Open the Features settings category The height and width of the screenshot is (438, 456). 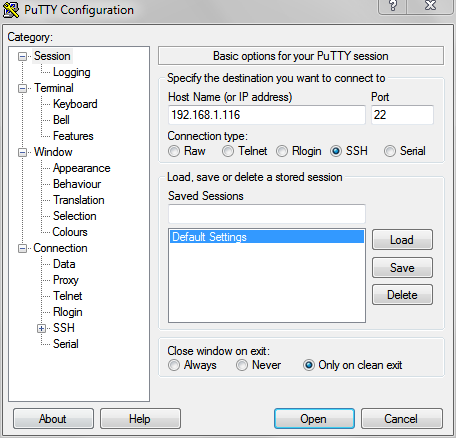coord(73,136)
